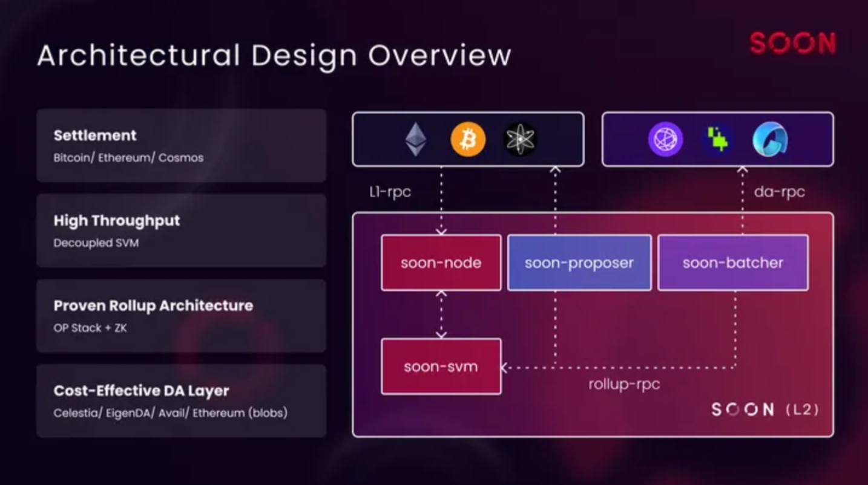Click the Architectural Design Overview title

click(274, 55)
